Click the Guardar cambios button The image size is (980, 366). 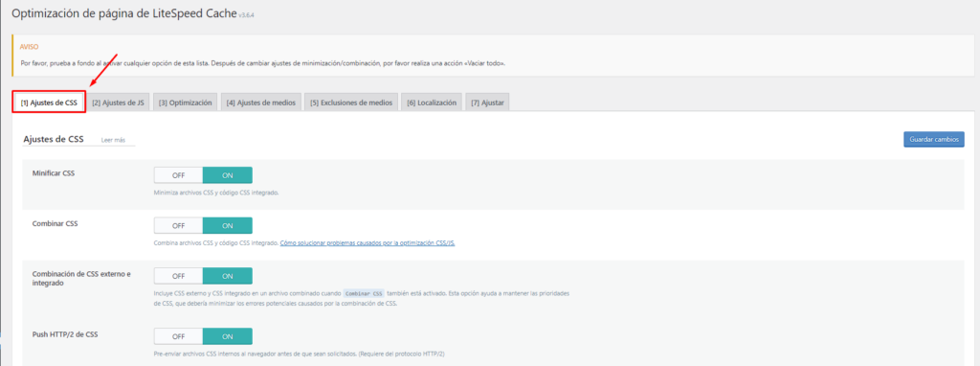tap(934, 140)
